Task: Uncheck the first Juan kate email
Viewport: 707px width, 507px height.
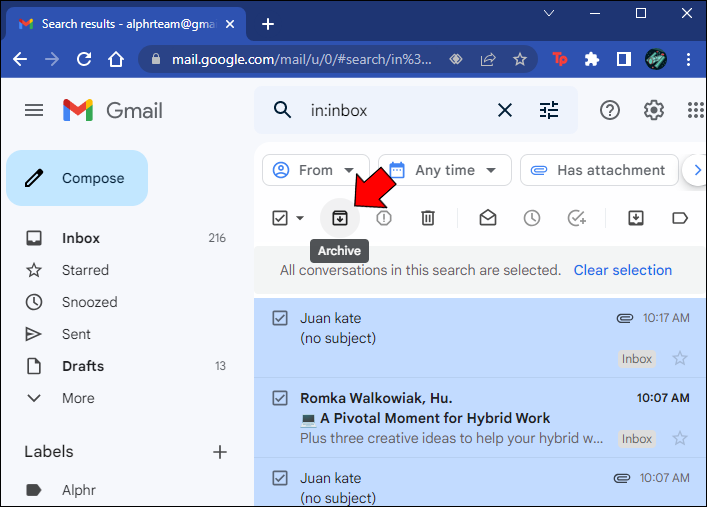Action: [280, 318]
